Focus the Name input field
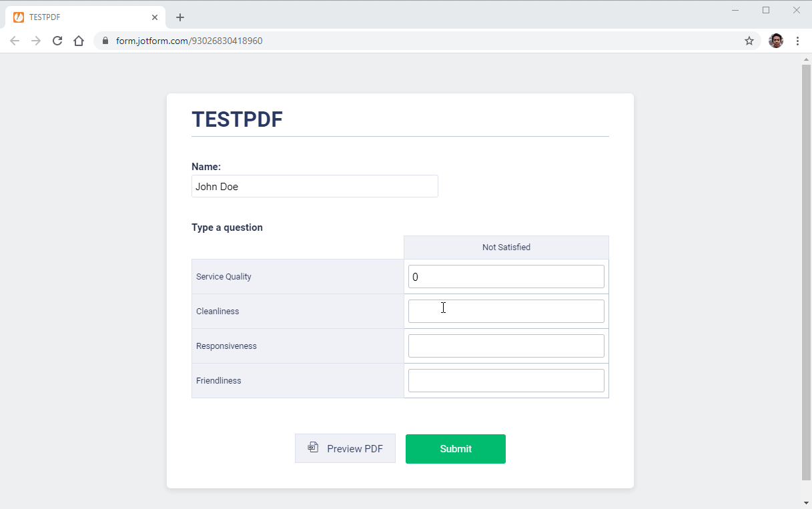812x509 pixels. [x=314, y=186]
